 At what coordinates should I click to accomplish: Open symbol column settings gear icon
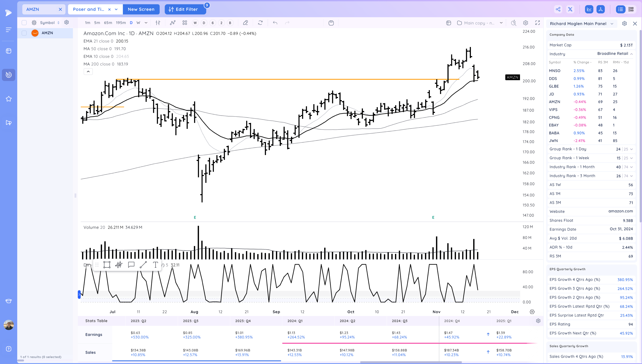tap(66, 22)
